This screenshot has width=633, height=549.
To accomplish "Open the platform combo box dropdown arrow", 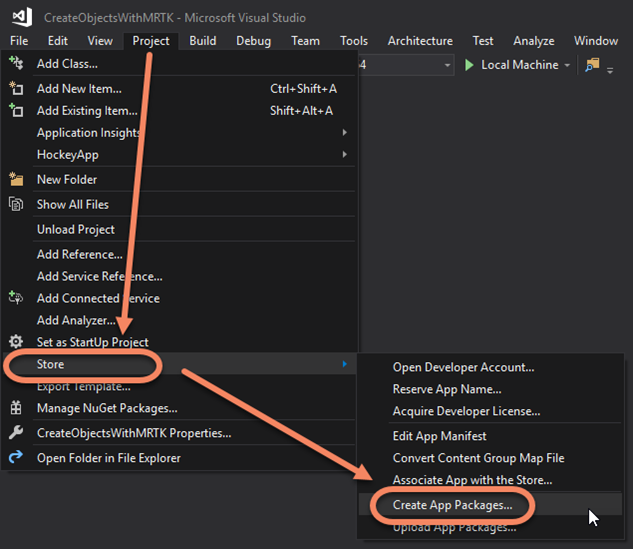I will (x=447, y=65).
